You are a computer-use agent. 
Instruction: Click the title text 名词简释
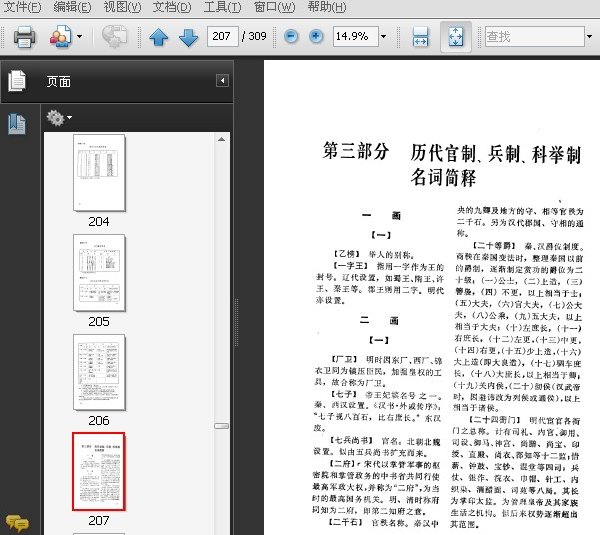(443, 178)
